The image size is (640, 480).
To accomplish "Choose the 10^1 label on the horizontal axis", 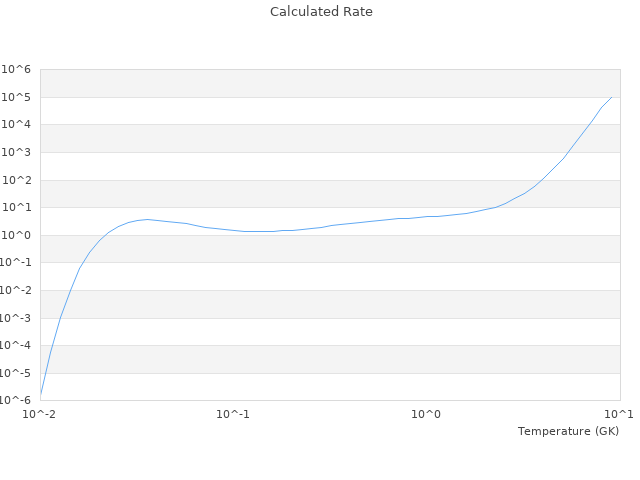I will tap(619, 414).
